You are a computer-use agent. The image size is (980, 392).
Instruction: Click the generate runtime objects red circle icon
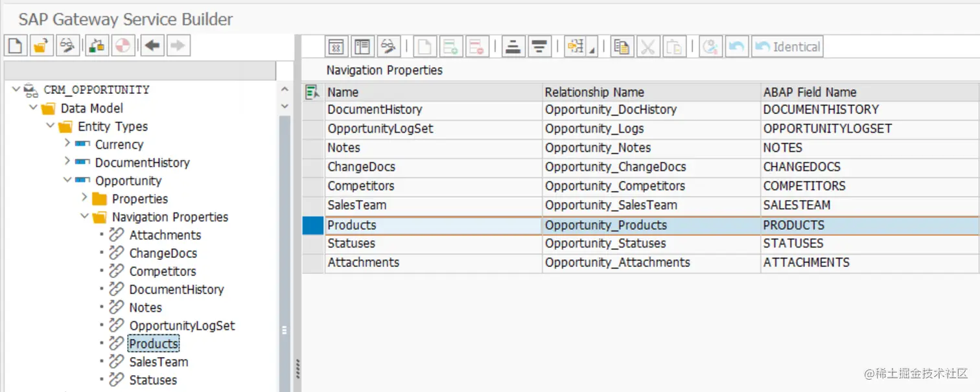pyautogui.click(x=122, y=45)
